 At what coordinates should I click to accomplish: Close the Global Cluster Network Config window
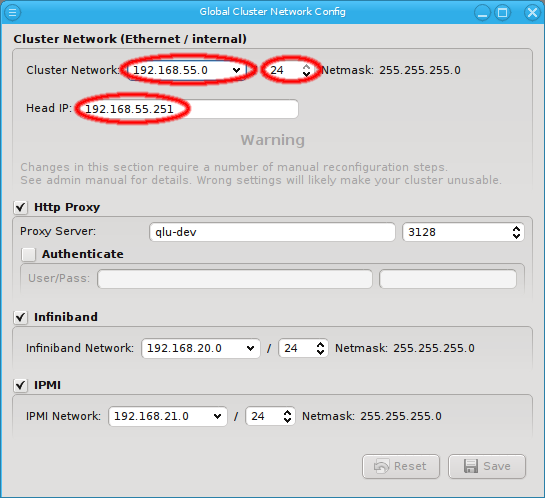coord(532,13)
